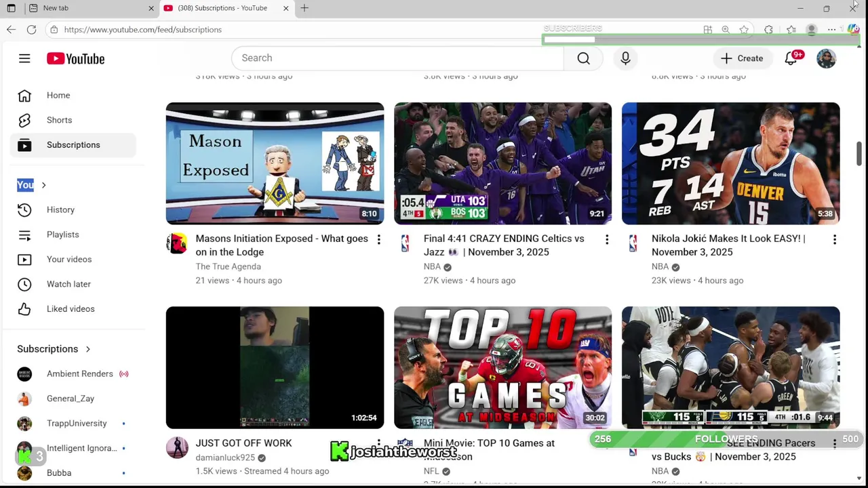Click the browser back arrow
Image resolution: width=868 pixels, height=488 pixels.
(11, 29)
